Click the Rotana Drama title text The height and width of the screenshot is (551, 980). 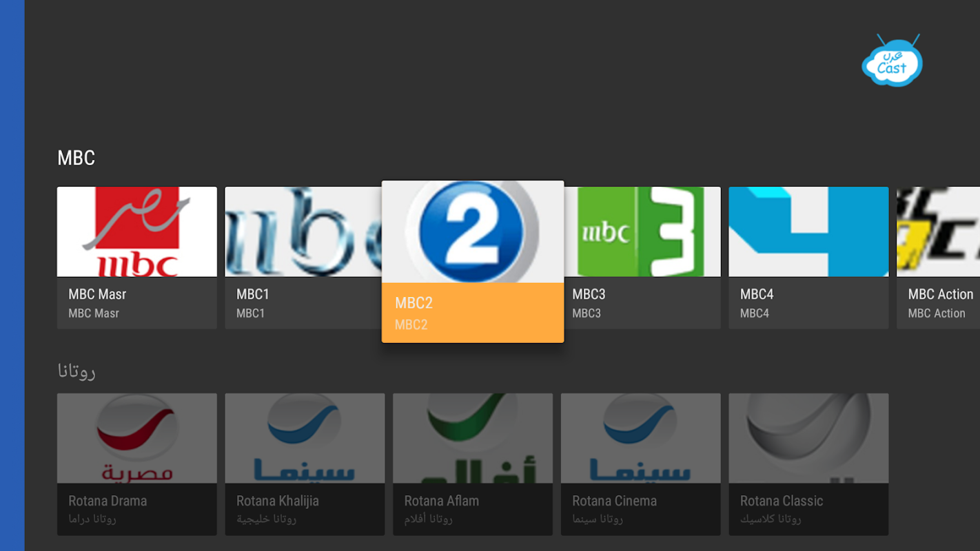tap(108, 501)
